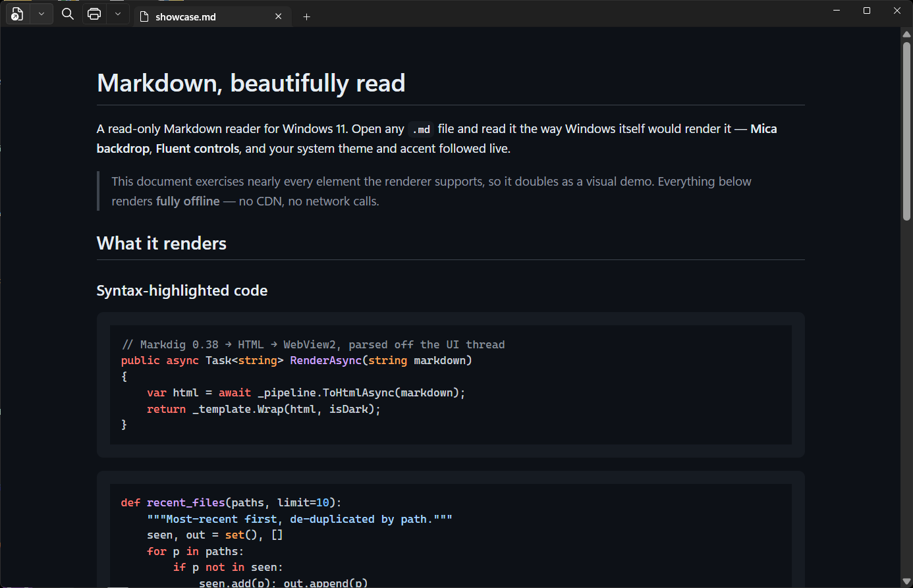Click the 'return _template.Wrap' code line
This screenshot has width=913, height=588.
[x=263, y=409]
